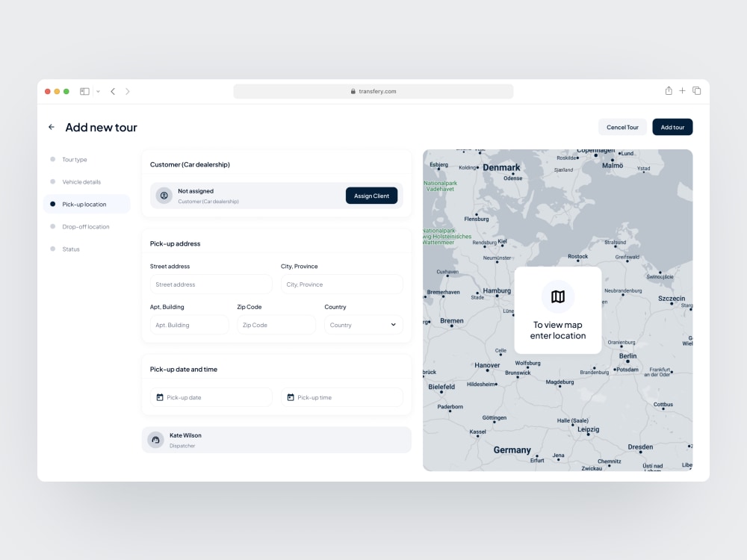
Task: Click the back arrow next to Add new tour
Action: coord(51,127)
